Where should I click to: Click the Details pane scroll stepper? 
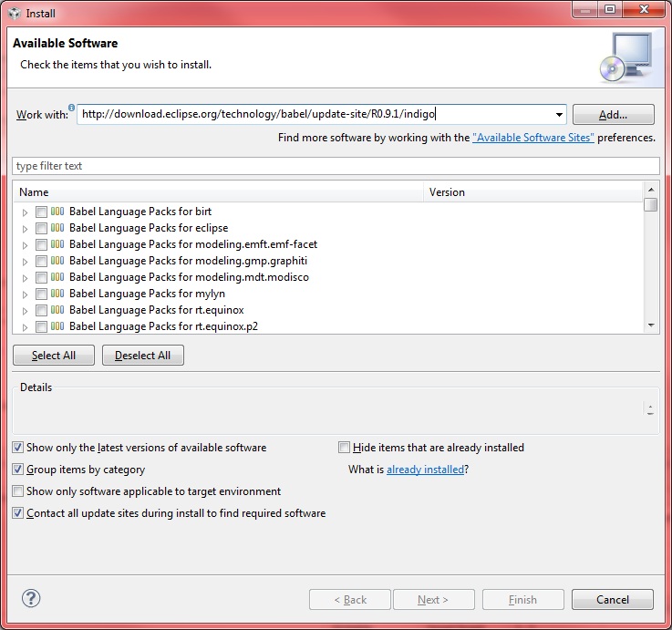pyautogui.click(x=650, y=409)
